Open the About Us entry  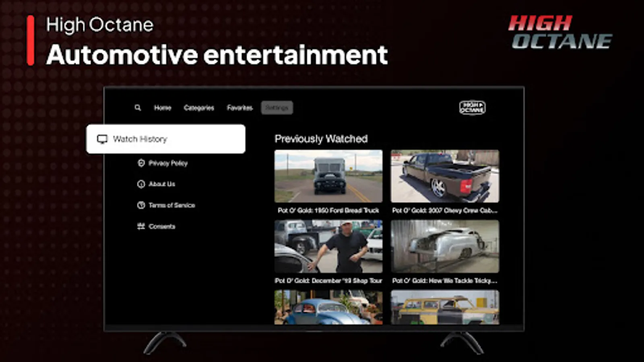click(156, 184)
